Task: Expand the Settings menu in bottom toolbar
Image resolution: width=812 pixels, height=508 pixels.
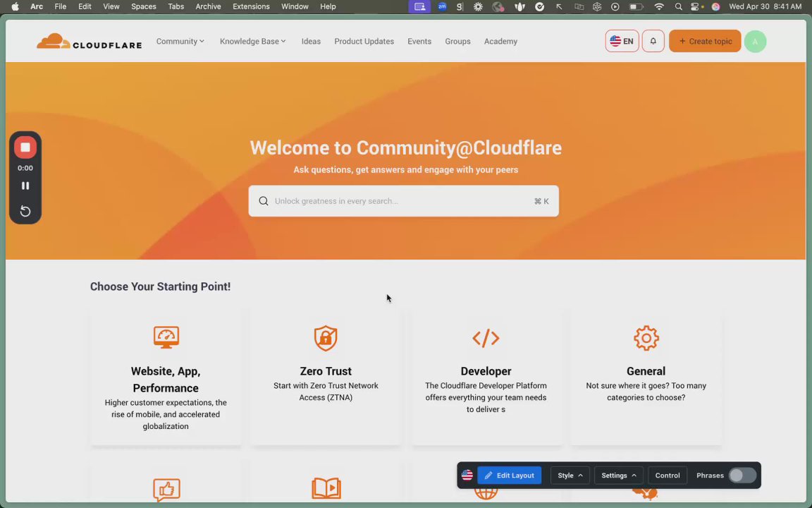Action: 619,476
